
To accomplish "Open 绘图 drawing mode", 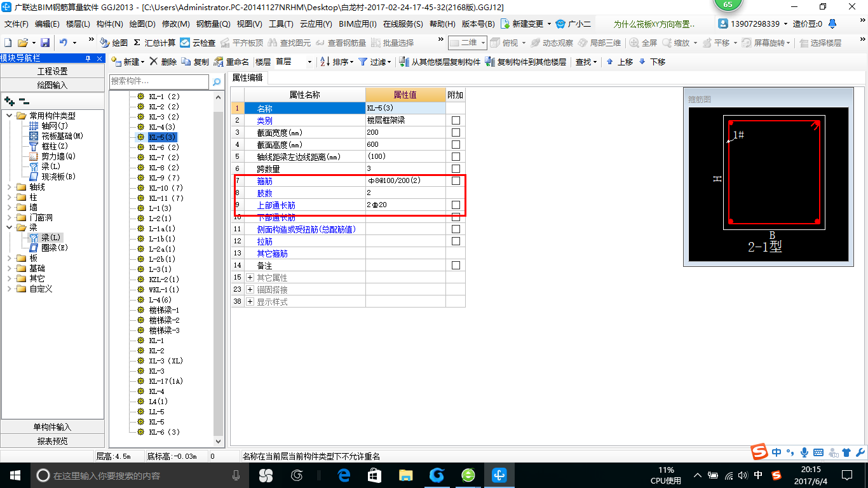I will pos(114,43).
